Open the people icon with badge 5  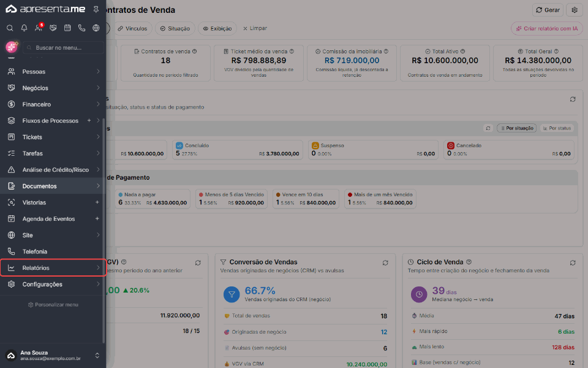tap(39, 28)
